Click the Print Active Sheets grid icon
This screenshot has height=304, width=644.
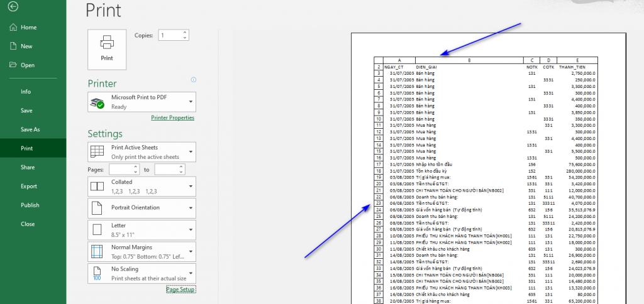(x=97, y=152)
